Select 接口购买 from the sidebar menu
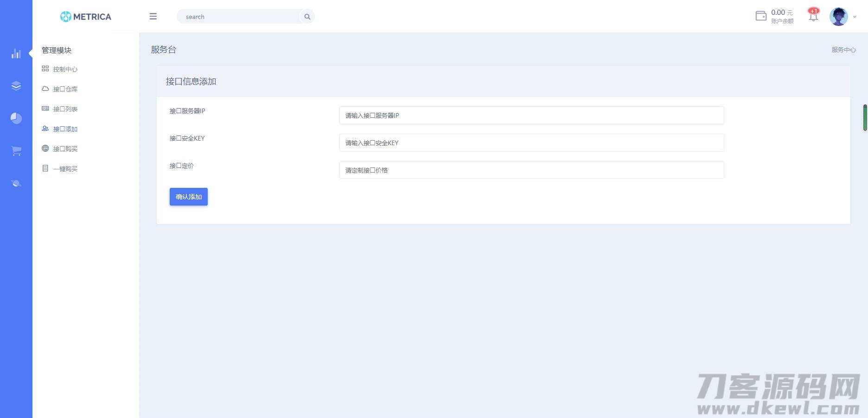The width and height of the screenshot is (868, 418). [x=65, y=148]
